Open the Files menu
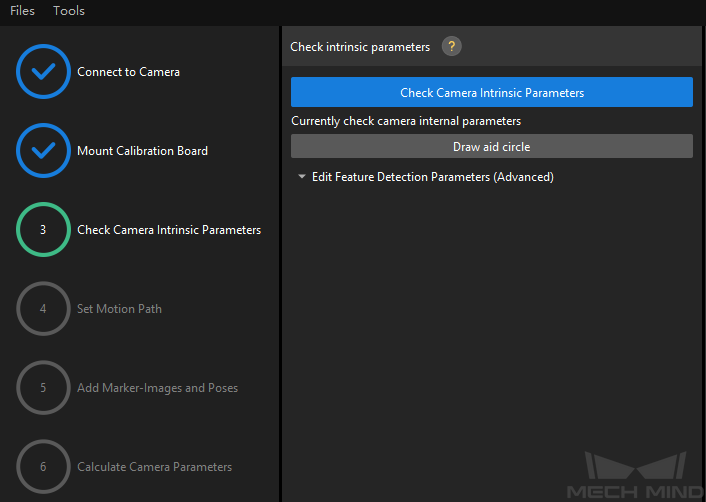The image size is (706, 502). [x=22, y=11]
